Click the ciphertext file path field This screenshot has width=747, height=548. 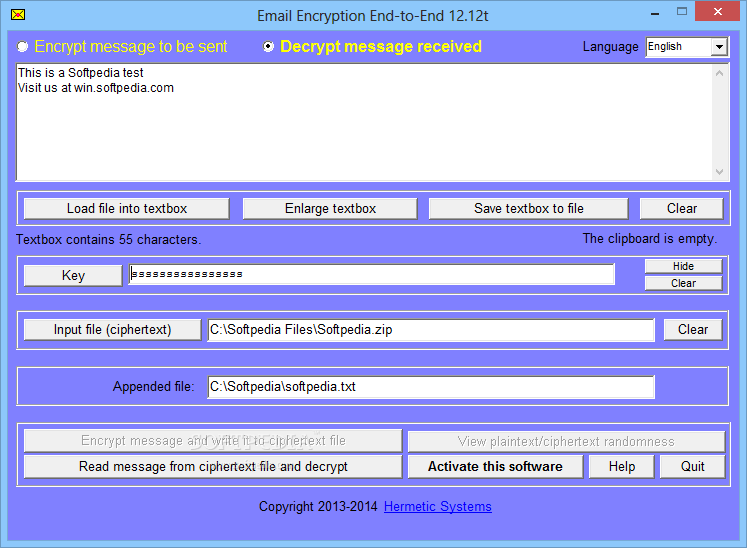tap(431, 330)
